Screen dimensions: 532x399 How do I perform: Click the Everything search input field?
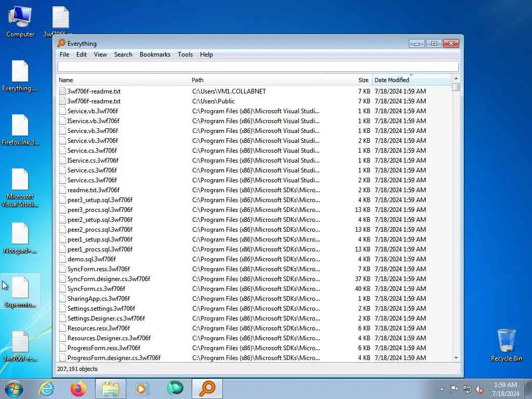258,66
